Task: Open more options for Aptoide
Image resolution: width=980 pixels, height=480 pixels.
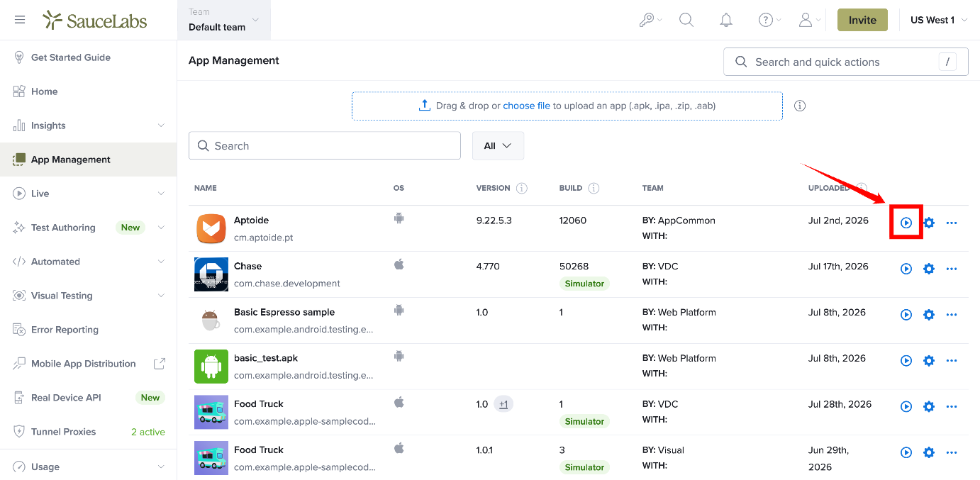Action: point(952,223)
